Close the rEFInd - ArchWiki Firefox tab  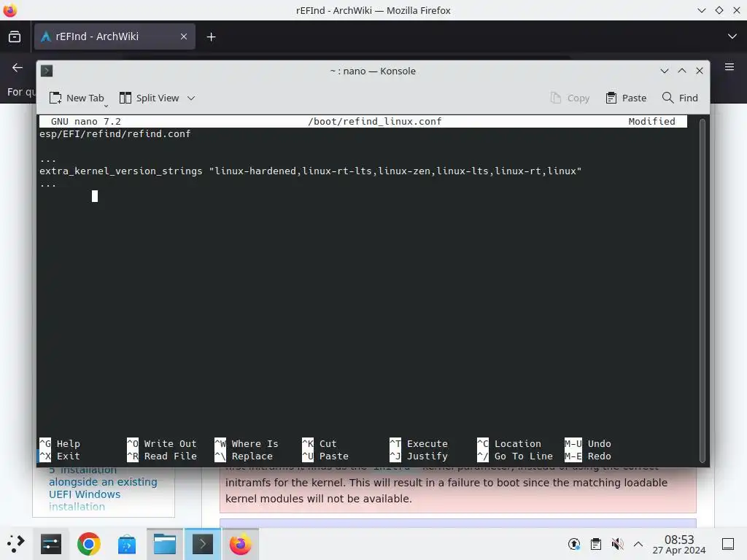(x=184, y=36)
